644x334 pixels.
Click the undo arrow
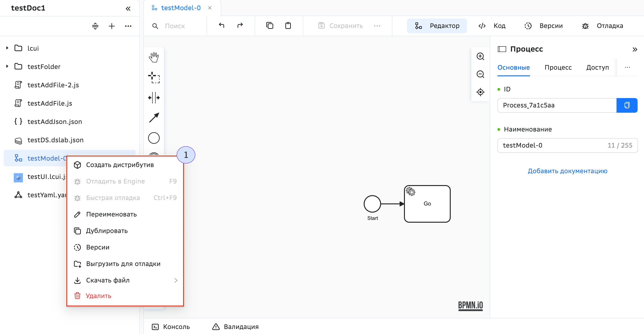click(x=221, y=25)
